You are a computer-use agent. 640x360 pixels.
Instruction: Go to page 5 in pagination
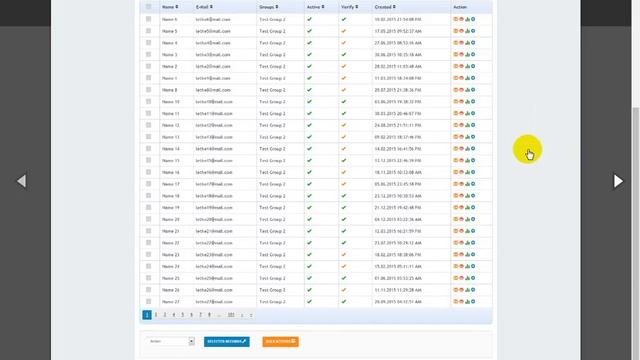click(x=182, y=315)
